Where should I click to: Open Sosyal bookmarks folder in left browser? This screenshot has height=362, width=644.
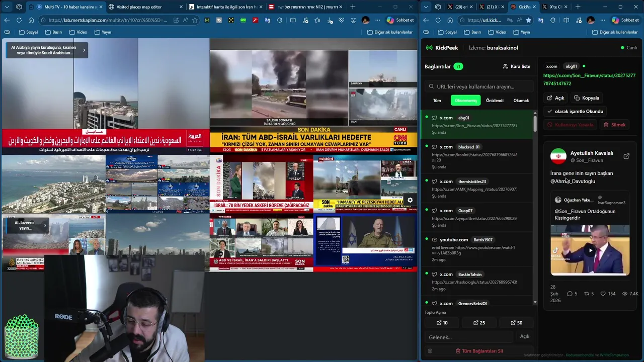pos(28,32)
